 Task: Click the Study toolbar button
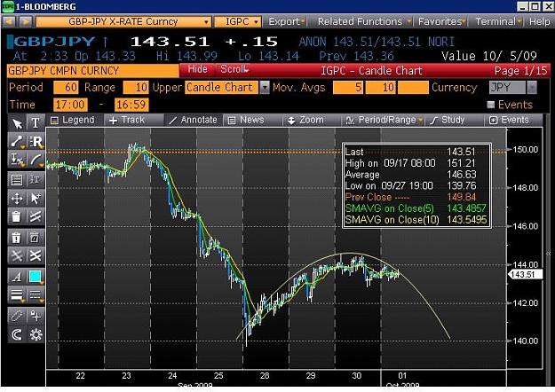pos(448,121)
